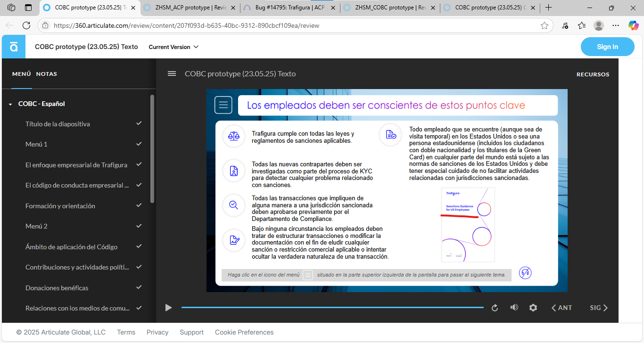The height and width of the screenshot is (343, 644).
Task: Toggle the player sidebar menu icon
Action: click(x=172, y=73)
